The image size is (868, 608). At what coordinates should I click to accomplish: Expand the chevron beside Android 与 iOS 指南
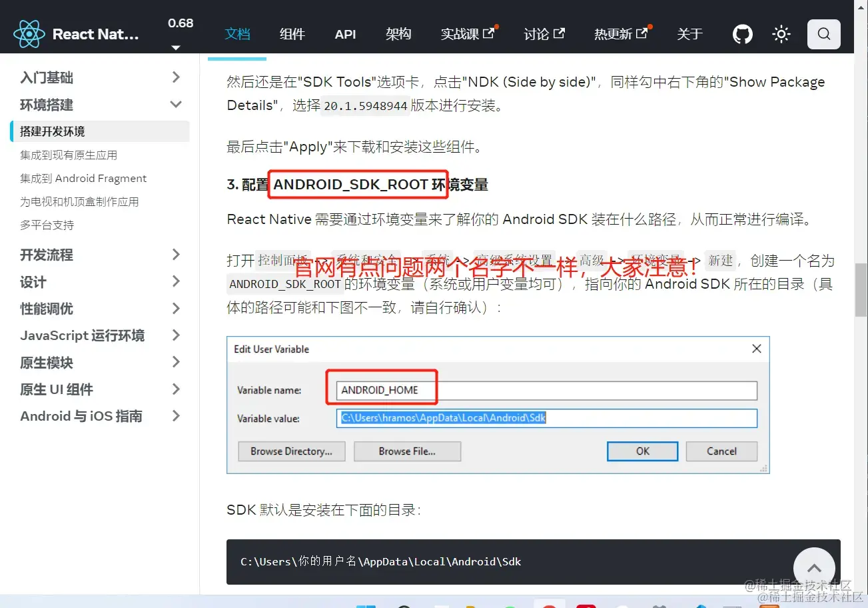point(176,416)
